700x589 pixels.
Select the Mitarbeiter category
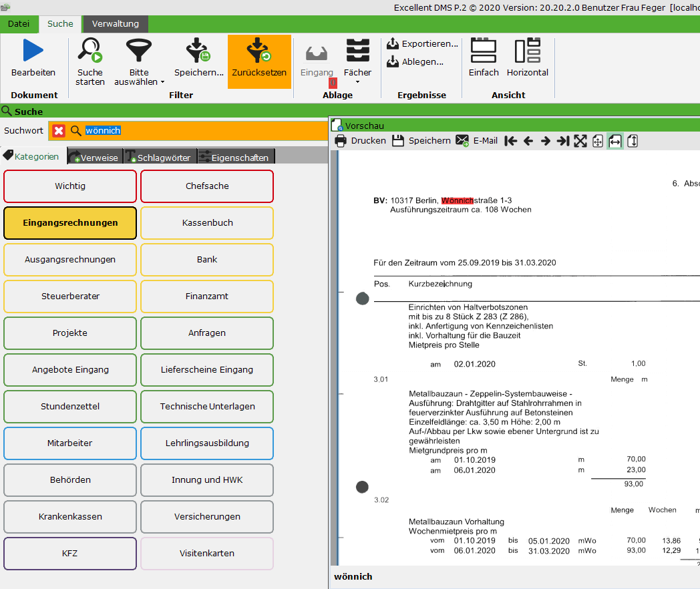pyautogui.click(x=70, y=443)
